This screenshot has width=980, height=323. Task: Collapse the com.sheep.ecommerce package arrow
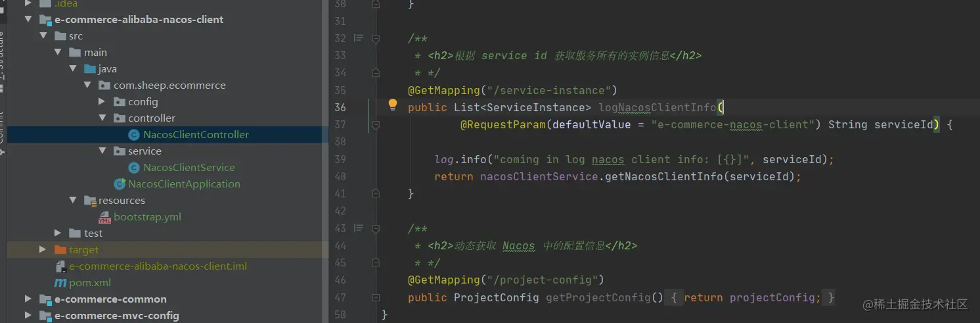tap(87, 86)
